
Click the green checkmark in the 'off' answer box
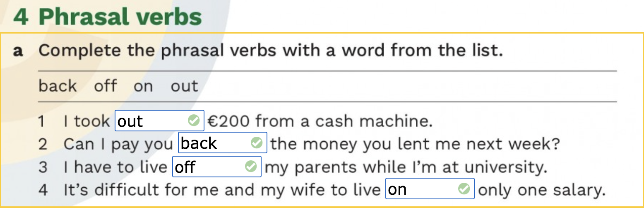coord(251,167)
